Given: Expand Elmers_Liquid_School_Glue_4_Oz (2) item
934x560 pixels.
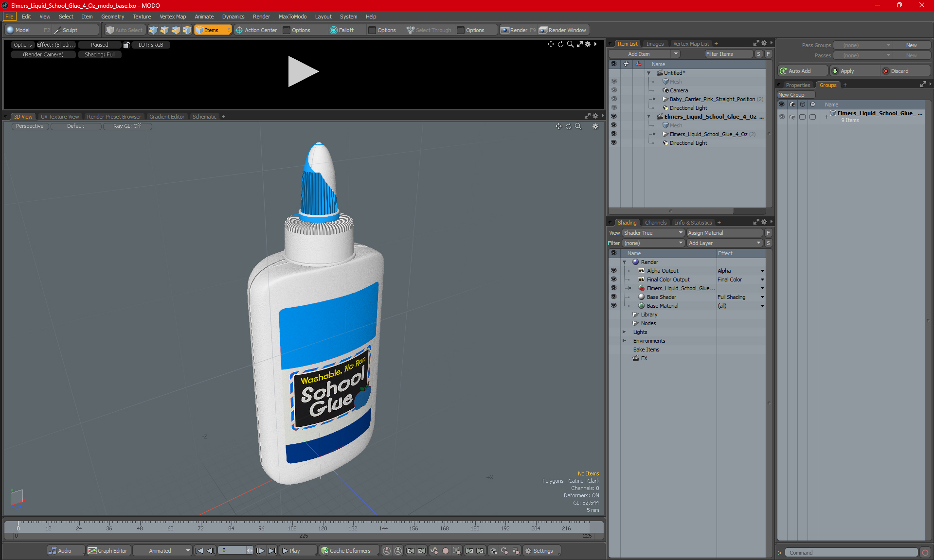Looking at the screenshot, I should pyautogui.click(x=654, y=134).
